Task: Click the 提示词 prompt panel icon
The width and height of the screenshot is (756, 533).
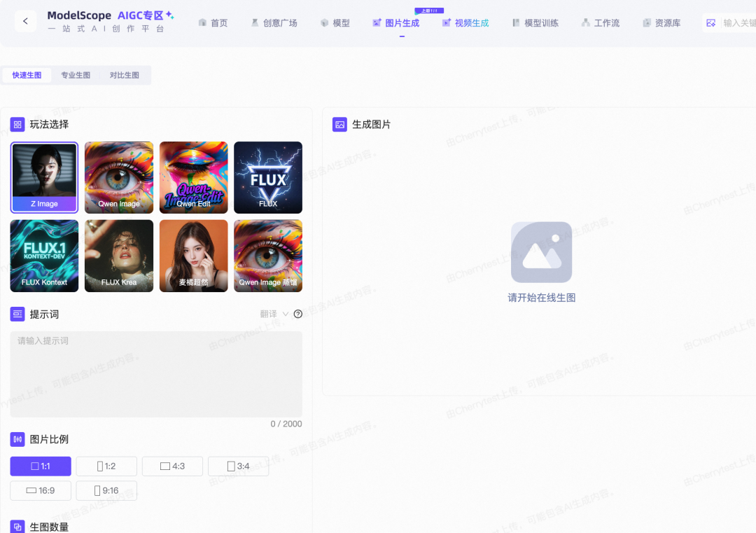Action: (17, 314)
